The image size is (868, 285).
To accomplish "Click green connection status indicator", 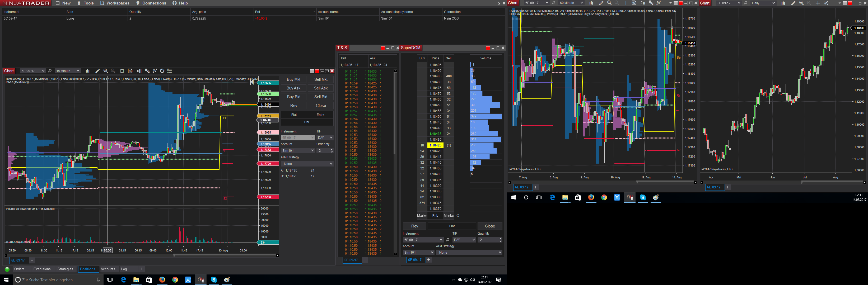I will [x=7, y=269].
